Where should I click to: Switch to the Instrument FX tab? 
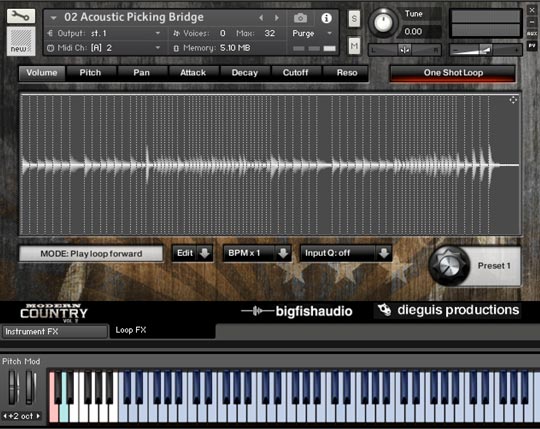(x=55, y=332)
